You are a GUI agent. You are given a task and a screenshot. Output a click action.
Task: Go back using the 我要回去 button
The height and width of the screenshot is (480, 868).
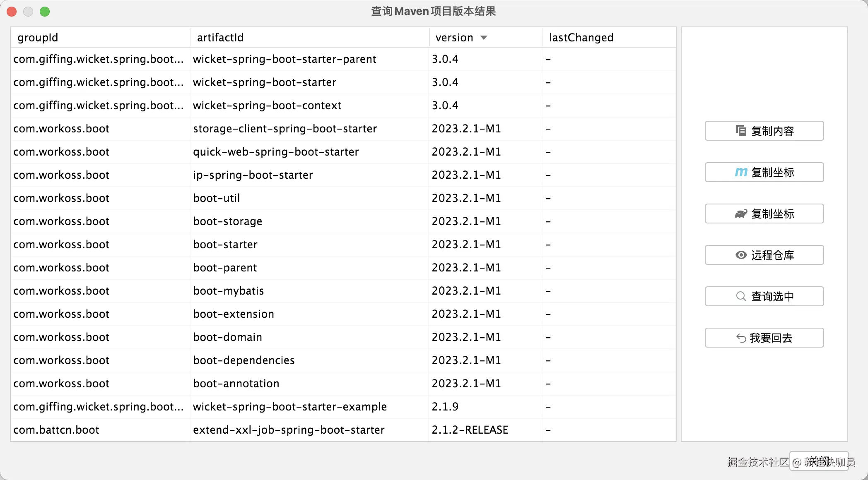click(x=764, y=338)
